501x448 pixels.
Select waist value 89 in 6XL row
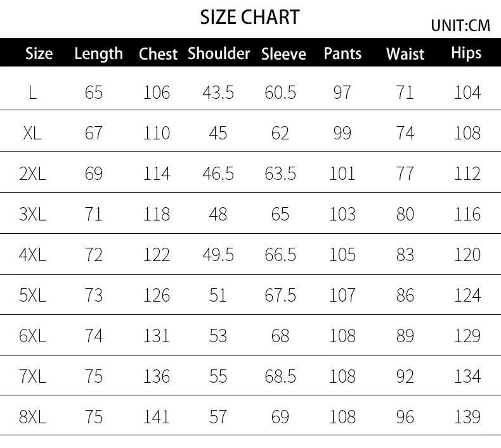pos(405,336)
